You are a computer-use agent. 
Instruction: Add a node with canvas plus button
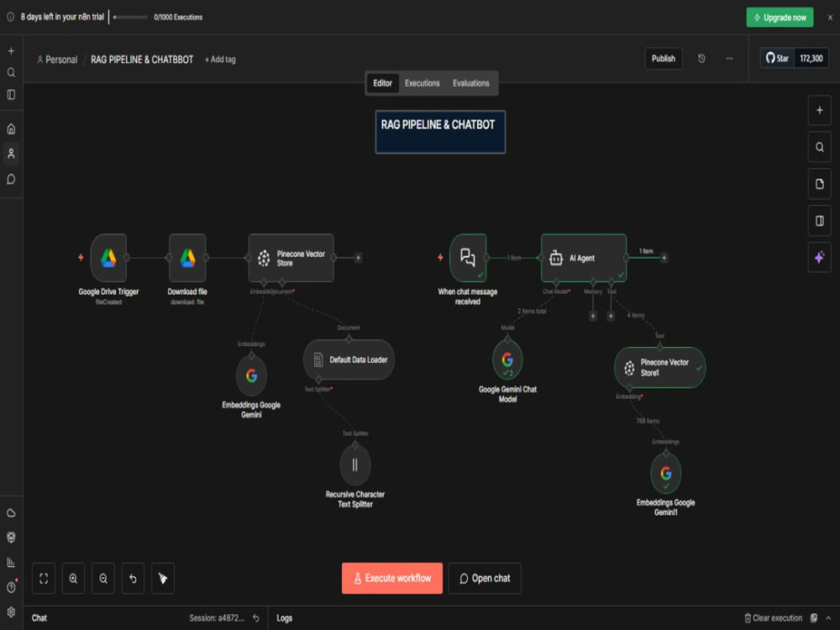pos(820,110)
